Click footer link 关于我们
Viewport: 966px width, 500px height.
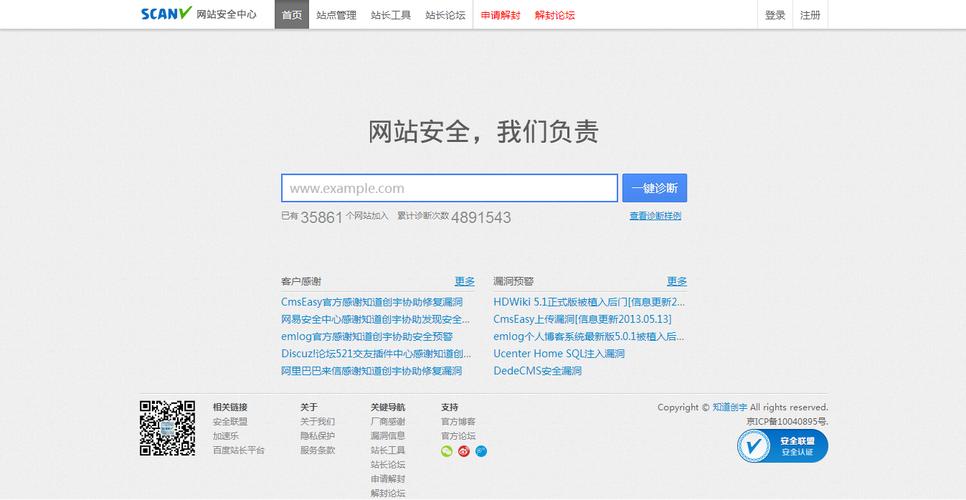317,422
